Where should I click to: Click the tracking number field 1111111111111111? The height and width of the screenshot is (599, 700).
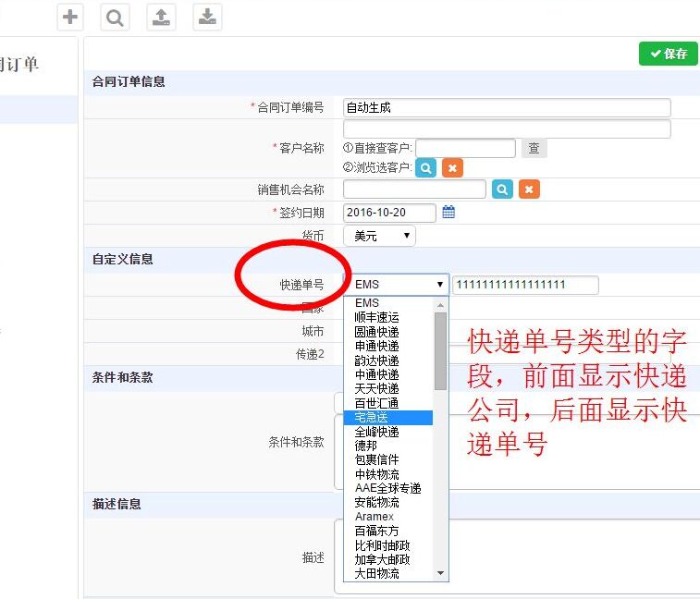click(525, 285)
